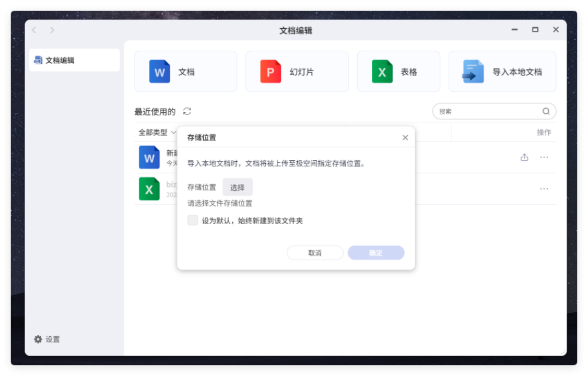
Task: Click the Excel spreadsheet icon tile
Action: tap(382, 72)
